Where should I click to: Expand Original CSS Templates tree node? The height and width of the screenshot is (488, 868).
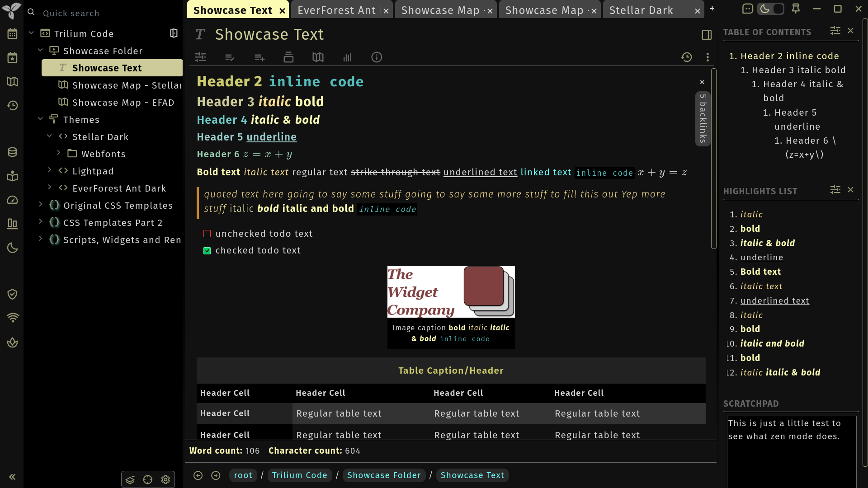click(x=40, y=205)
